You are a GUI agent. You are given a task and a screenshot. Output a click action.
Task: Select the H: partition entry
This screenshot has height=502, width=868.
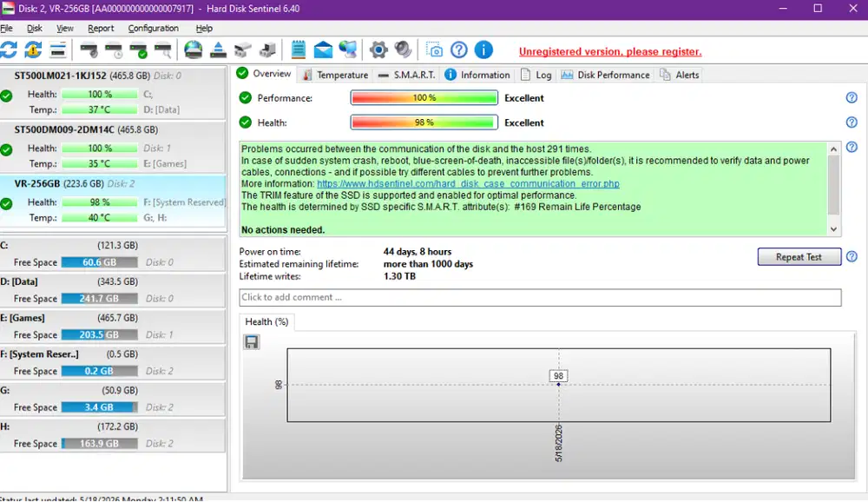[112, 435]
